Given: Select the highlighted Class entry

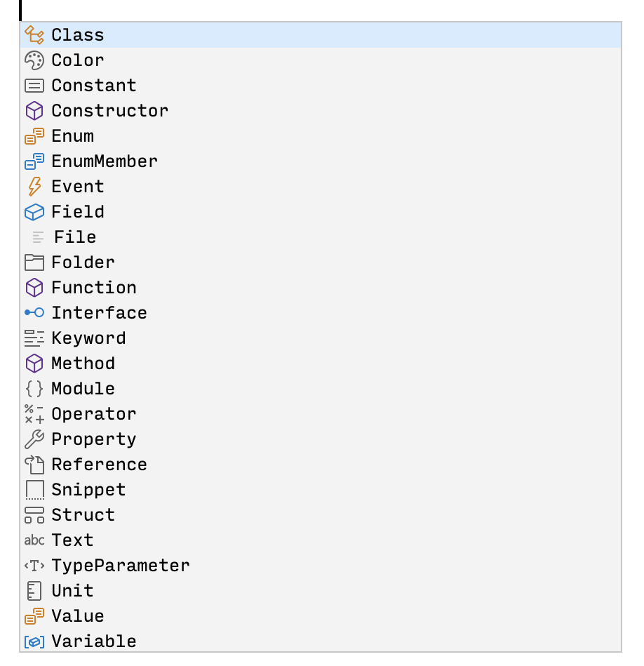Looking at the screenshot, I should [77, 34].
